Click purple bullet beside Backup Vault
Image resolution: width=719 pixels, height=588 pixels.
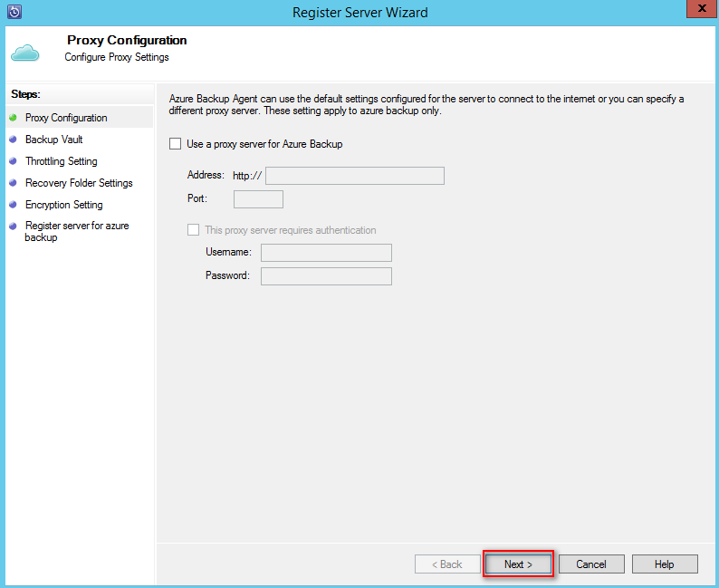13,140
